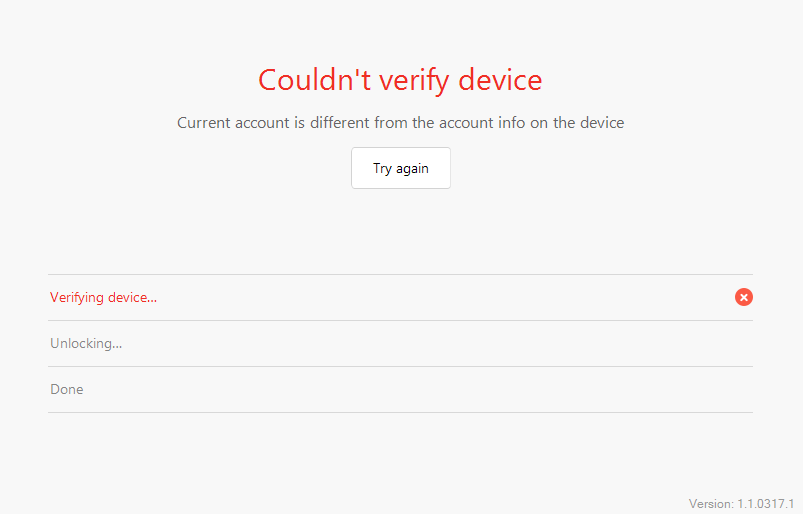Viewport: 803px width, 514px height.
Task: Click the divider line below Done
Action: [400, 412]
